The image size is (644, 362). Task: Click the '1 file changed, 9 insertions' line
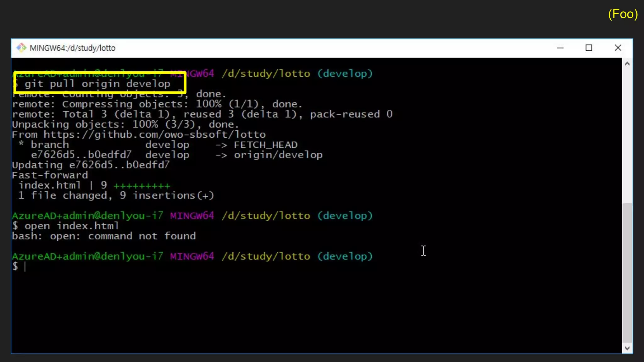[116, 195]
